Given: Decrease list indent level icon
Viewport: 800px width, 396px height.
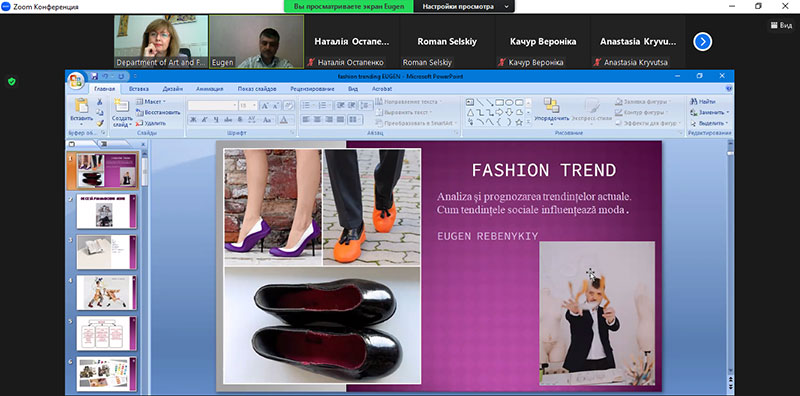Looking at the screenshot, I should tap(340, 105).
